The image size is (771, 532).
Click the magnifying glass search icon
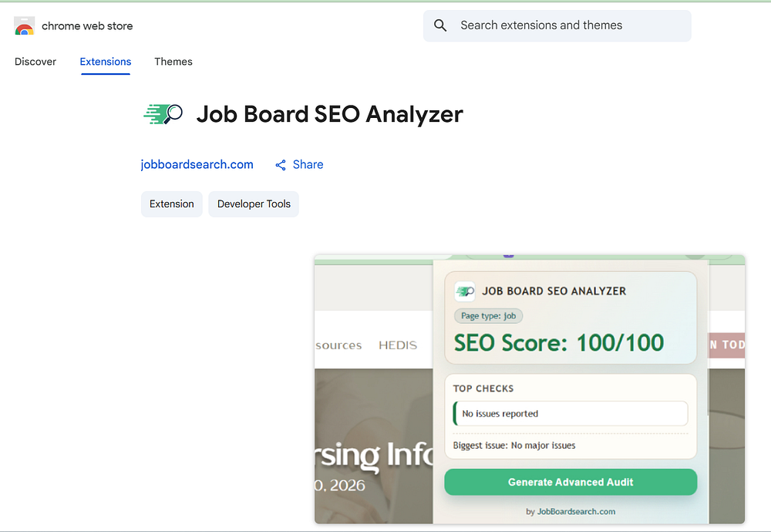pos(440,25)
